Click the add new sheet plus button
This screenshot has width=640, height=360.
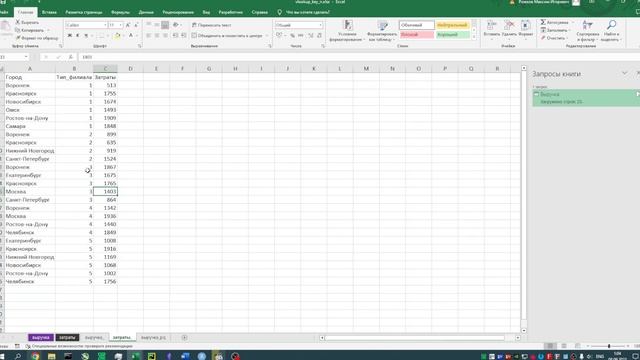point(184,338)
